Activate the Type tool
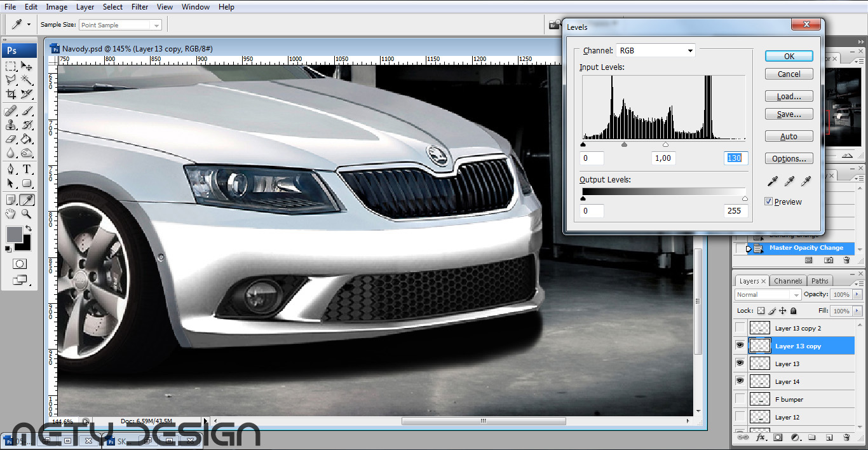 pos(27,170)
